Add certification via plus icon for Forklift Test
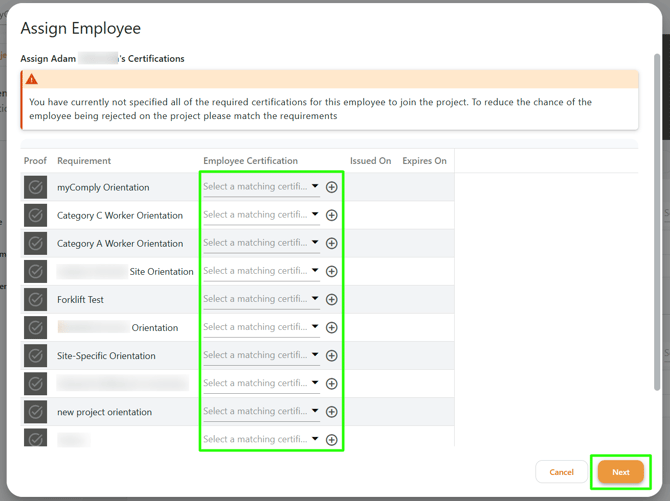 pyautogui.click(x=332, y=299)
